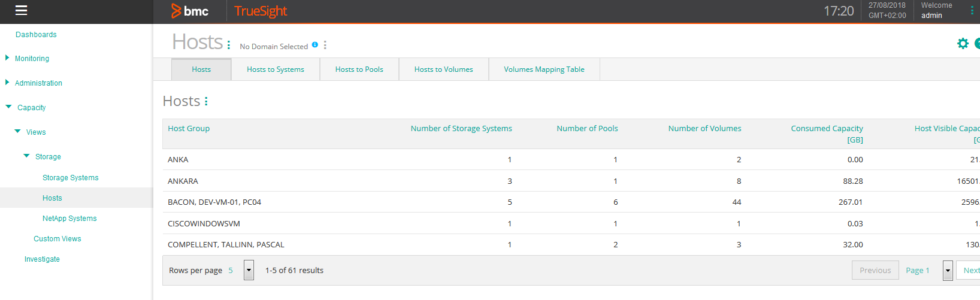Collapse the Capacity section
Image resolution: width=980 pixels, height=300 pixels.
8,107
